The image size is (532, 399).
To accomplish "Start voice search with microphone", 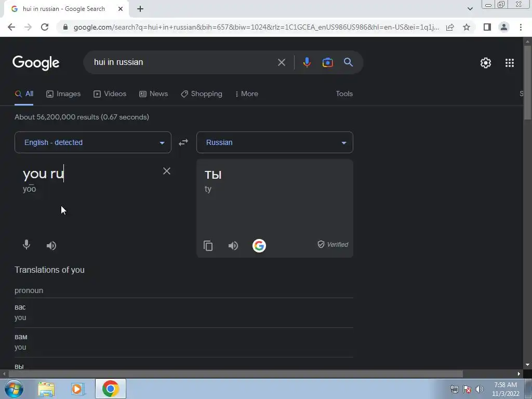I will pos(307,62).
